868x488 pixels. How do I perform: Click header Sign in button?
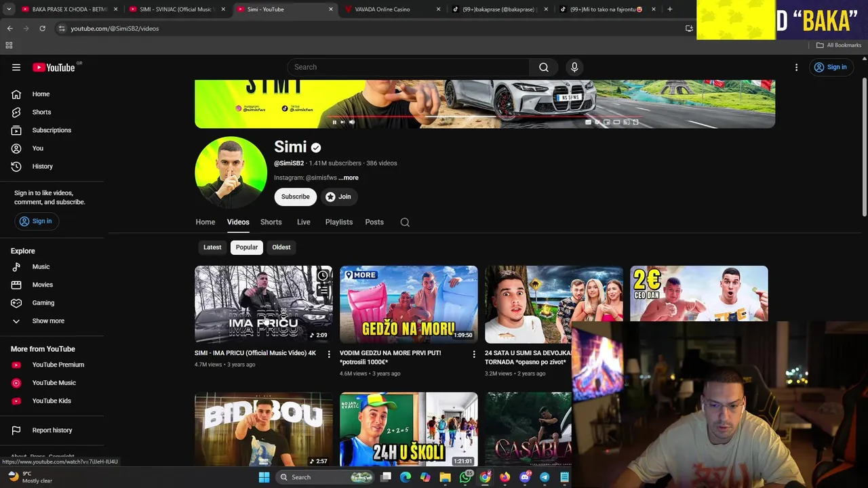(x=831, y=67)
